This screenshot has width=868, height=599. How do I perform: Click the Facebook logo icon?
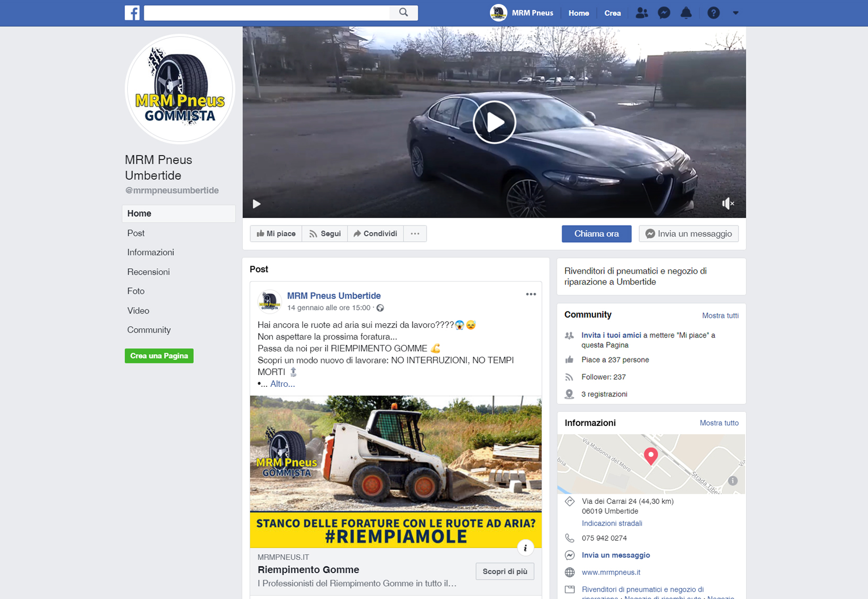[132, 13]
